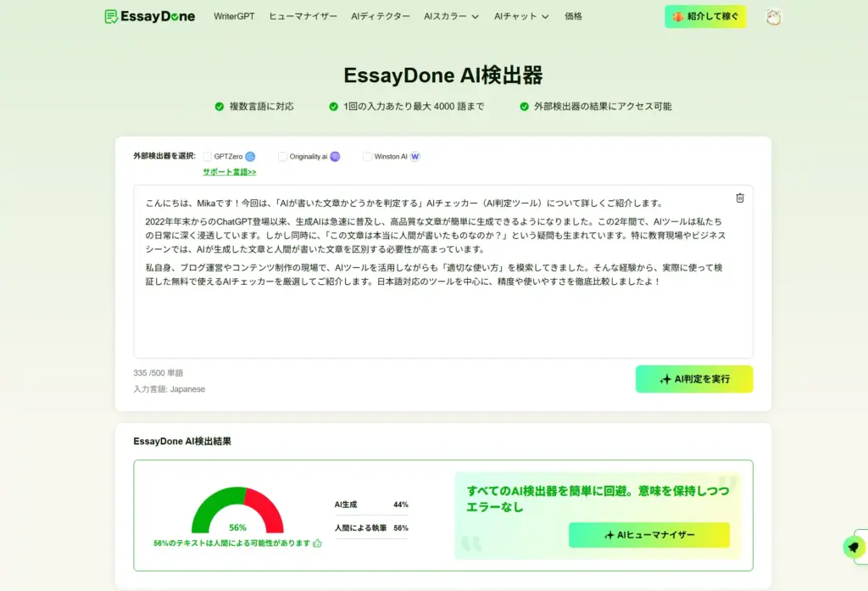The height and width of the screenshot is (591, 868).
Task: Click the 56%のテキストは人間による可能性があります text
Action: click(231, 543)
